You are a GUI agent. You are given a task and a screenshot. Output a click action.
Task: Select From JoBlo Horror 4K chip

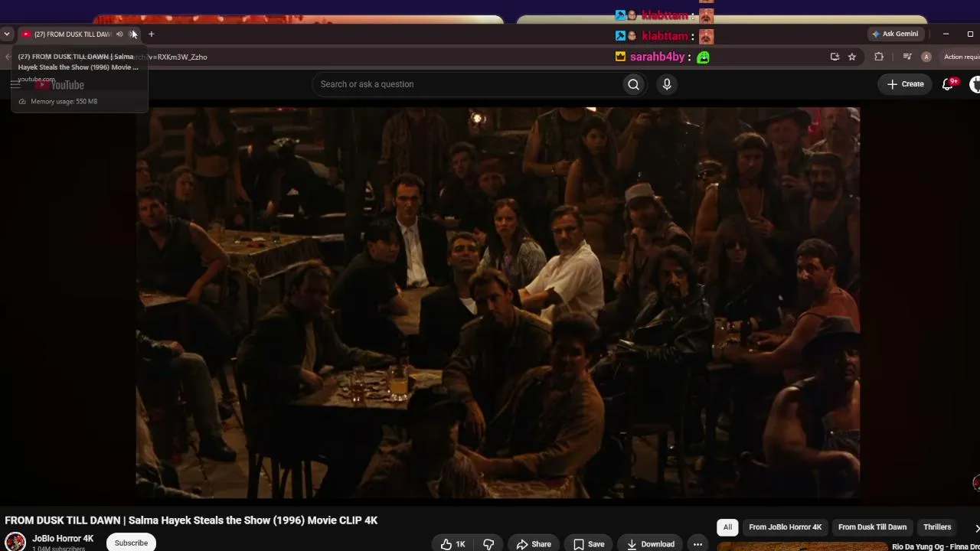click(785, 527)
